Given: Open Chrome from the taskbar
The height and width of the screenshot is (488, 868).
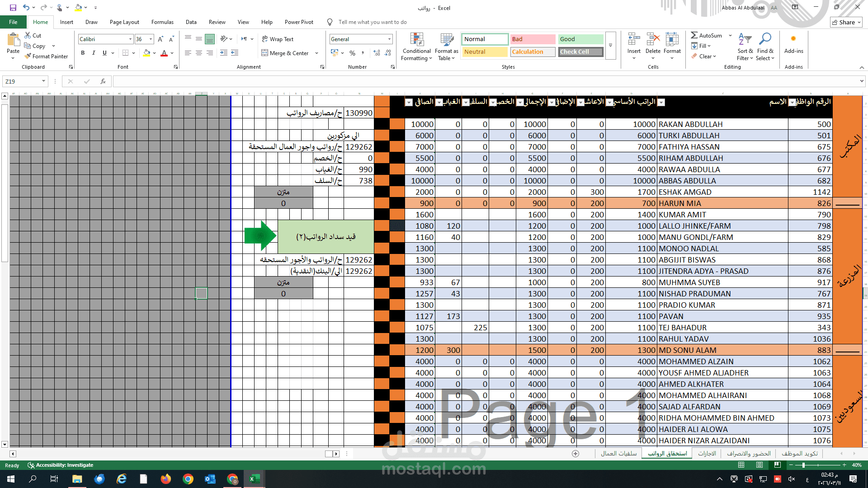Looking at the screenshot, I should click(x=188, y=479).
